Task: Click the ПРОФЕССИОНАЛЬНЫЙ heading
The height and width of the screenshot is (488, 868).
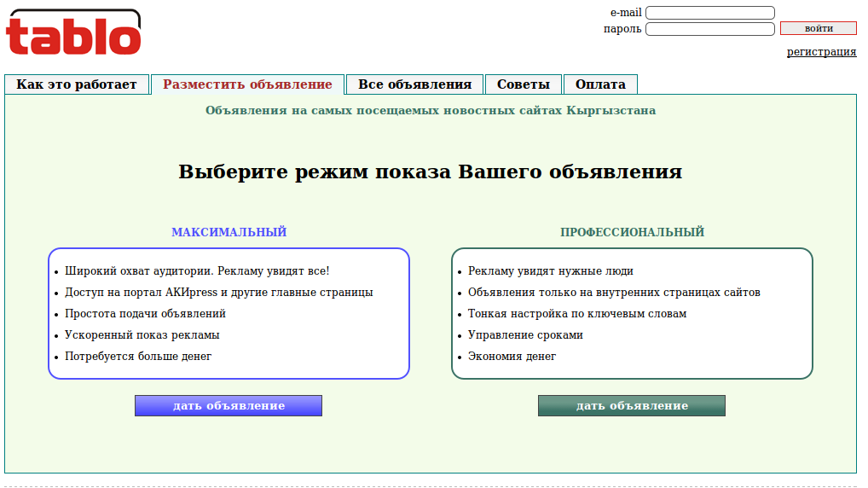Action: (x=632, y=232)
